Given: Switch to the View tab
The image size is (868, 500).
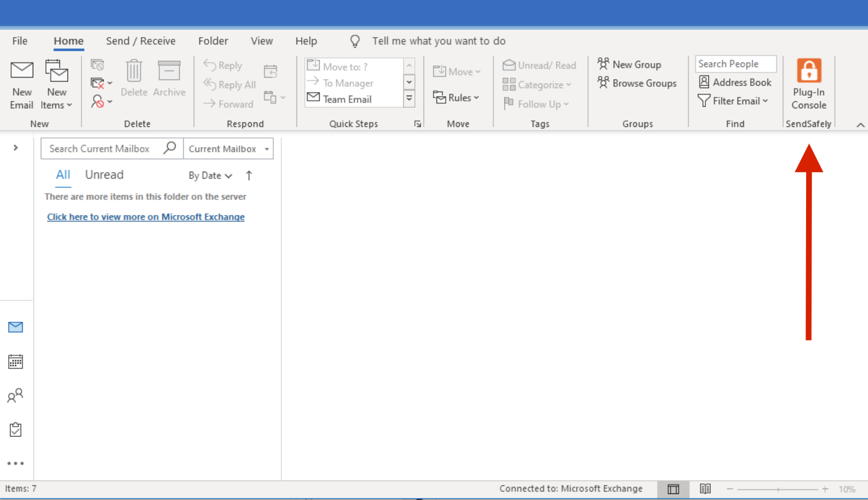Looking at the screenshot, I should 262,41.
